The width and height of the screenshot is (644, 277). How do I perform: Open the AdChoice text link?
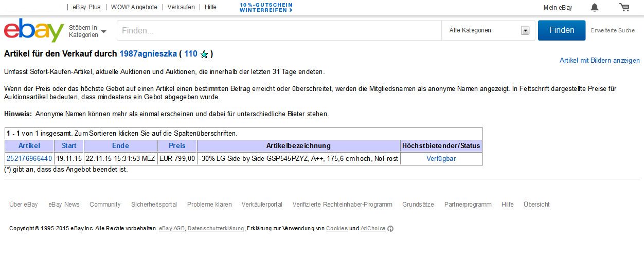click(x=373, y=228)
